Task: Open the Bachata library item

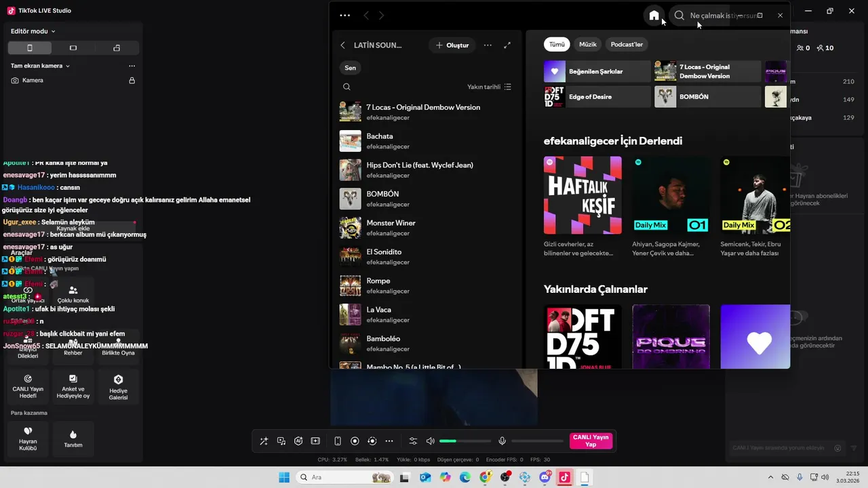Action: coord(426,141)
